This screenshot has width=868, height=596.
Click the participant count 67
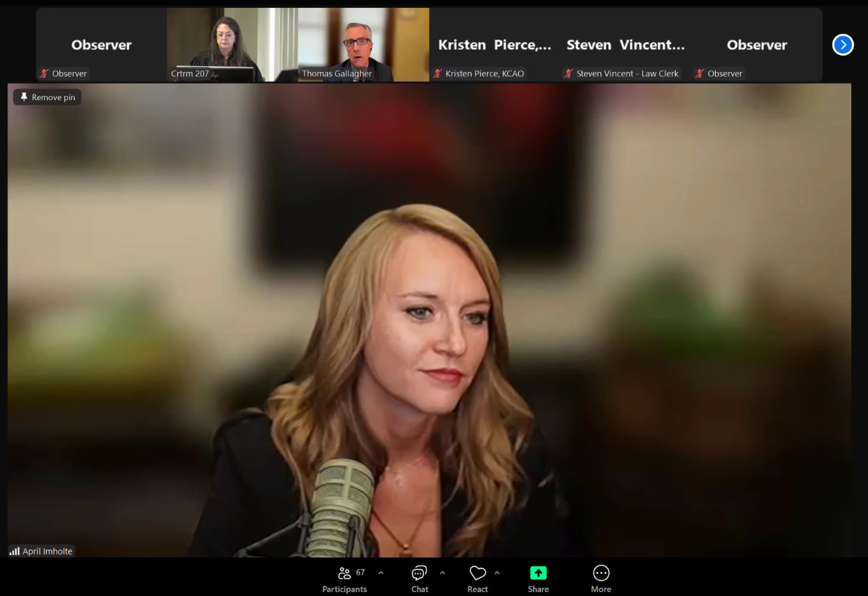tap(360, 573)
